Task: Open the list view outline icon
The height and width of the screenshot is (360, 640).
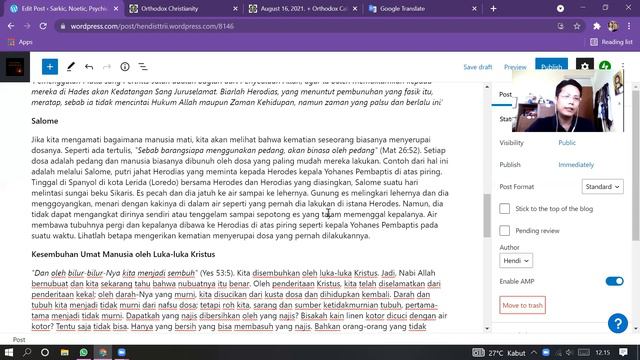Action: (143, 67)
